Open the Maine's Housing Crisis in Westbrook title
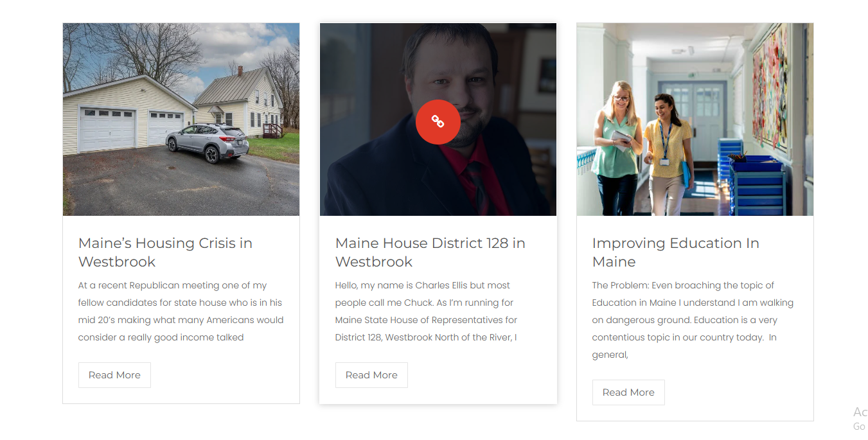This screenshot has width=868, height=440. 165,252
